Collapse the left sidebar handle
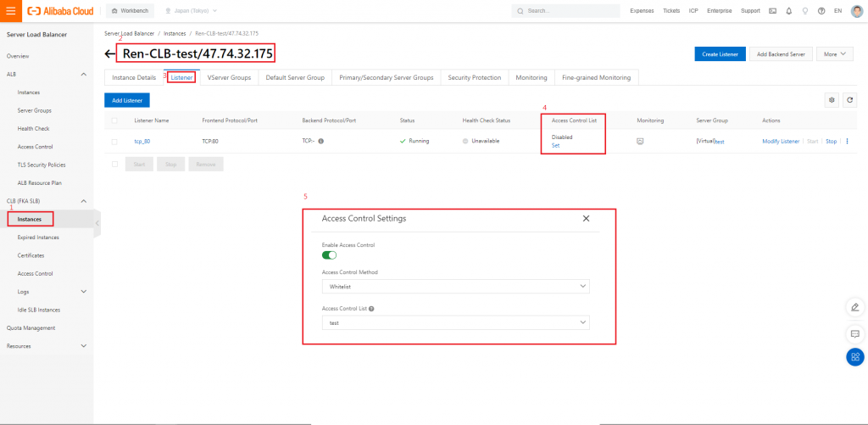868x425 pixels. 97,223
